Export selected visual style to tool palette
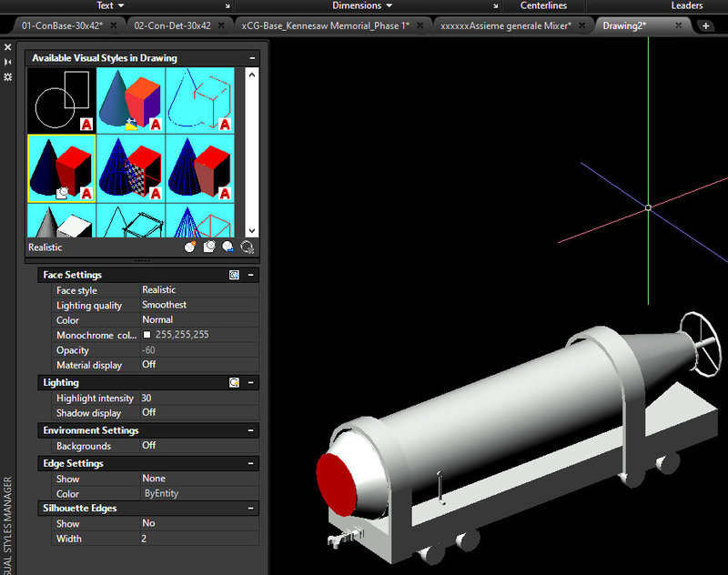The image size is (728, 575). [x=227, y=247]
